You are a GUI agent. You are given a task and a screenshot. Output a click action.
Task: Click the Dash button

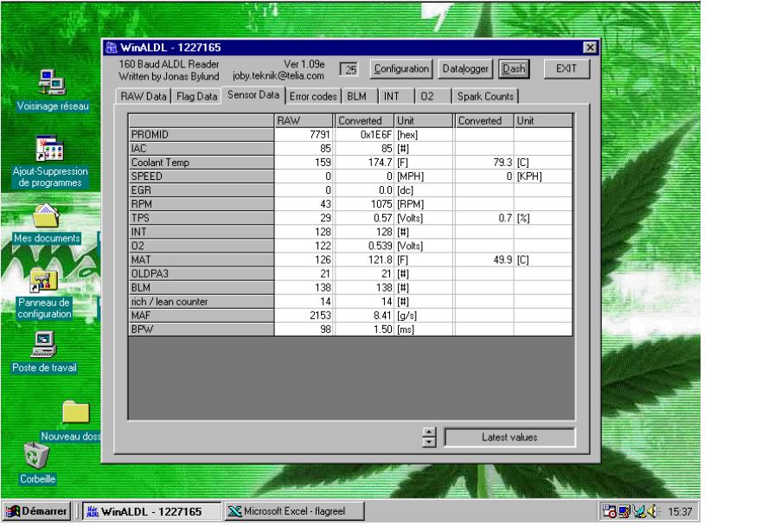click(x=514, y=69)
